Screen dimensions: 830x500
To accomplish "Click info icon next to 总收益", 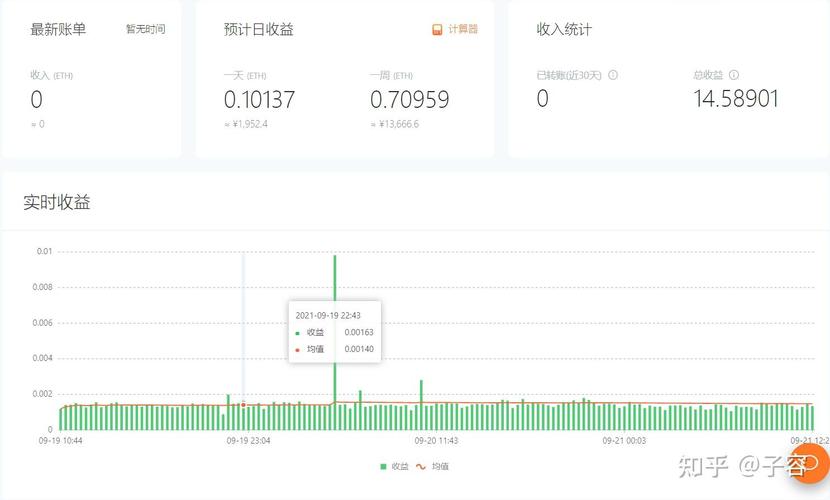I will pos(734,75).
